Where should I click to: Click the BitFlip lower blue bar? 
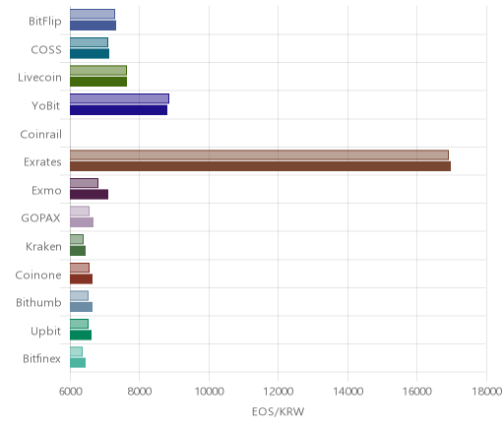click(93, 26)
